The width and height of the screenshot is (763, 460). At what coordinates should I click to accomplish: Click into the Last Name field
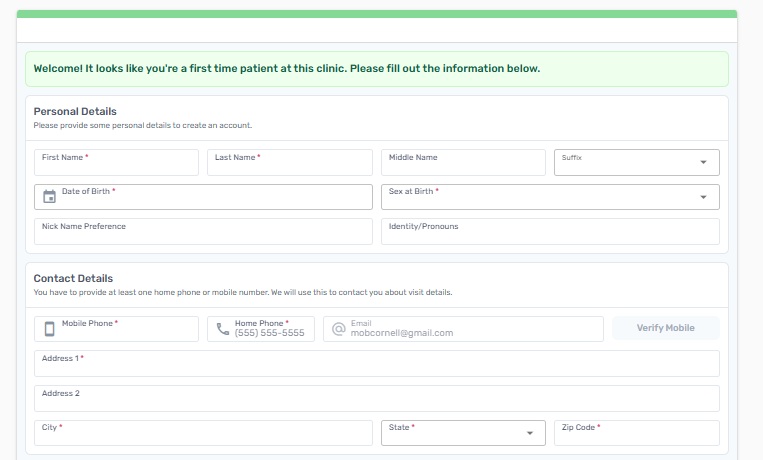click(x=290, y=163)
